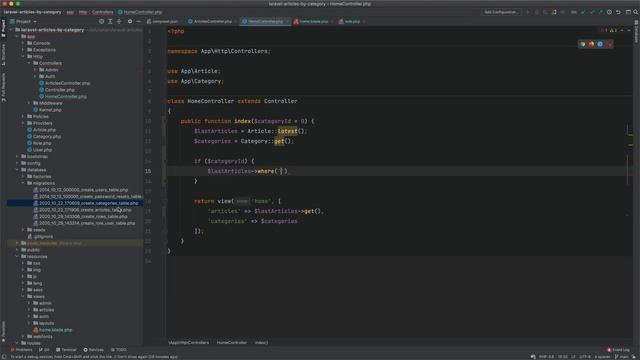Open Search Everywhere magnifier icon
Image resolution: width=640 pixels, height=360 pixels.
[x=636, y=12]
